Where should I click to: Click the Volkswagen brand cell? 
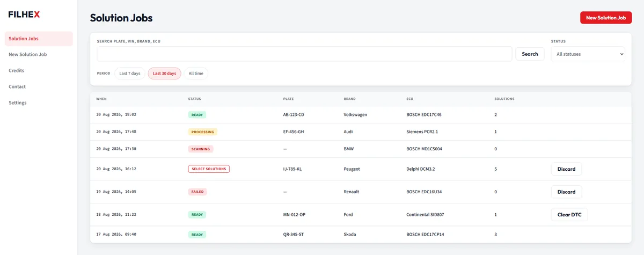355,115
